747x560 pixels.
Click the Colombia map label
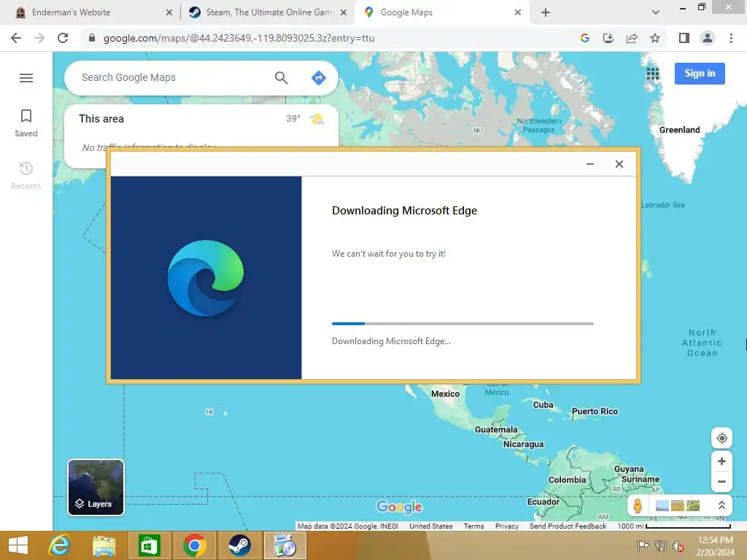click(567, 480)
